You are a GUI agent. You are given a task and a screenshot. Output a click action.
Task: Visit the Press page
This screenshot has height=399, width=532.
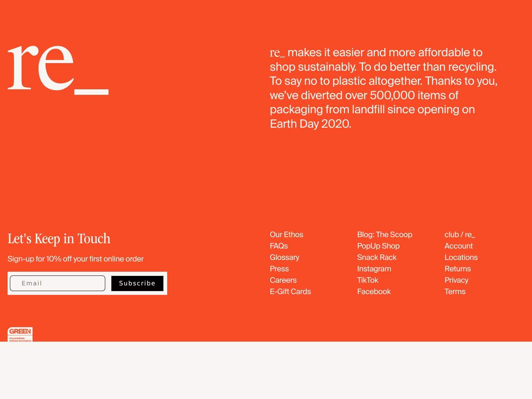279,269
